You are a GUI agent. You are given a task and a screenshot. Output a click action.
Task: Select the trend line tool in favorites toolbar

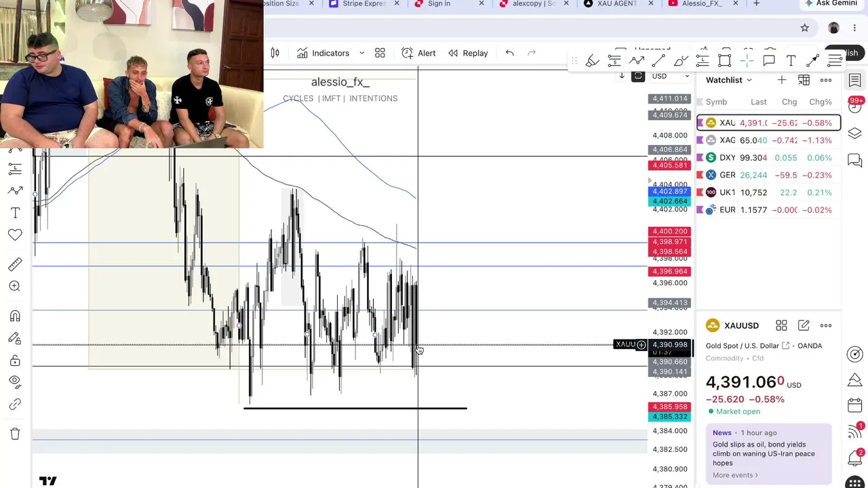[x=658, y=61]
